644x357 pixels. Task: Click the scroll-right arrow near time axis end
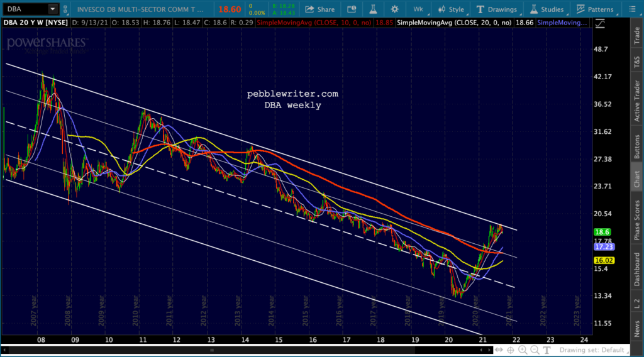pos(489,350)
